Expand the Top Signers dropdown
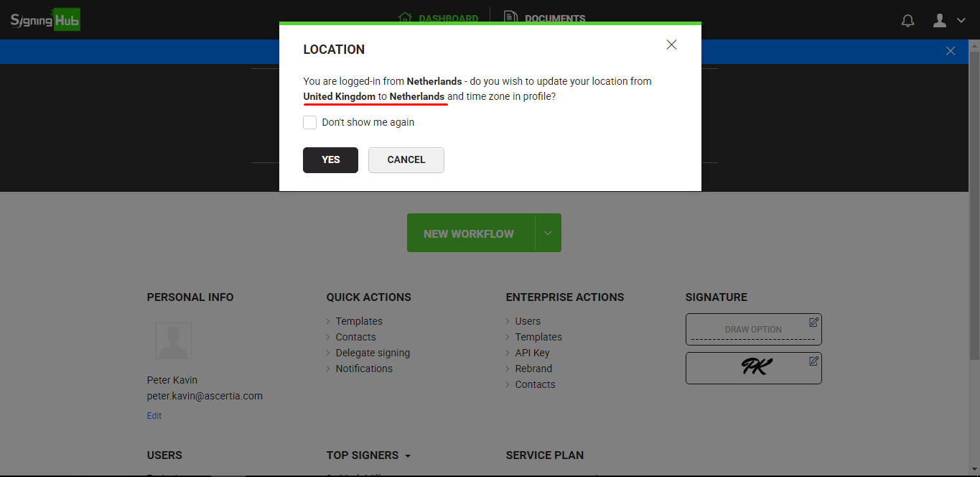This screenshot has height=477, width=980. 408,456
